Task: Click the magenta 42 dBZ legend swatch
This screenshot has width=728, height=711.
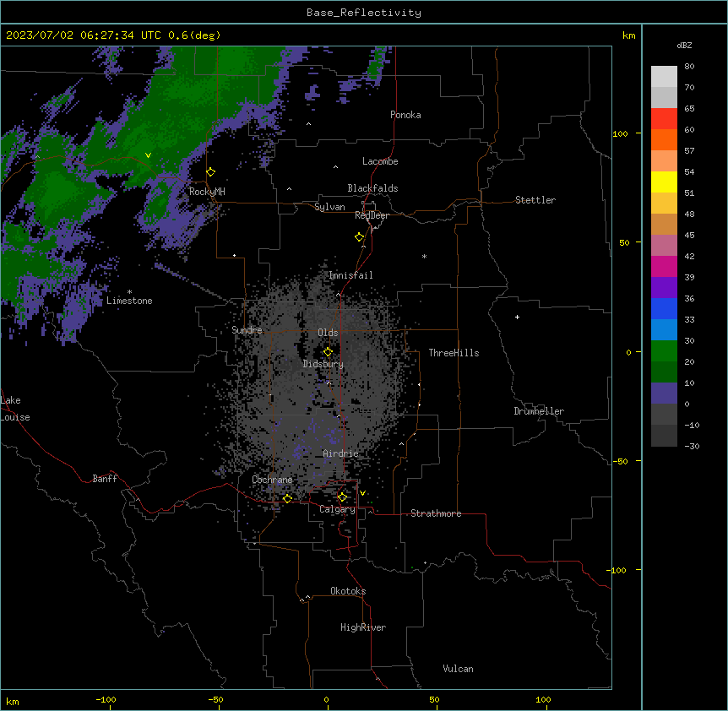Action: point(664,266)
